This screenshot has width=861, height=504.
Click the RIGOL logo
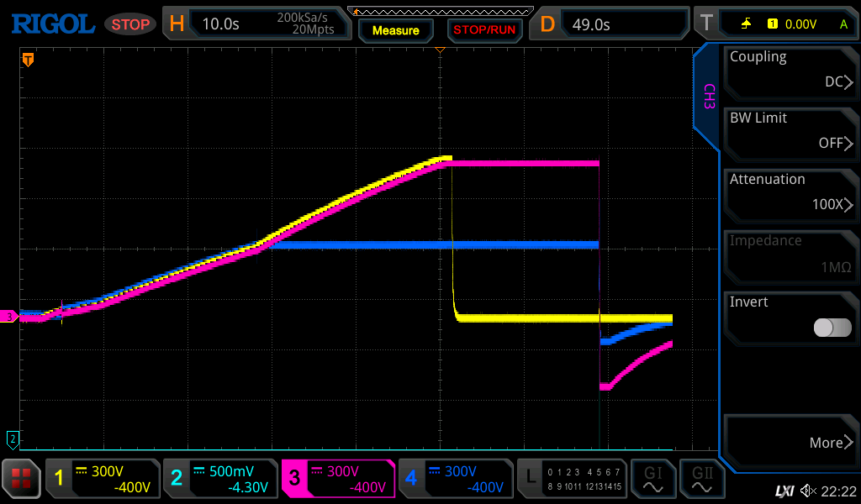(x=52, y=24)
